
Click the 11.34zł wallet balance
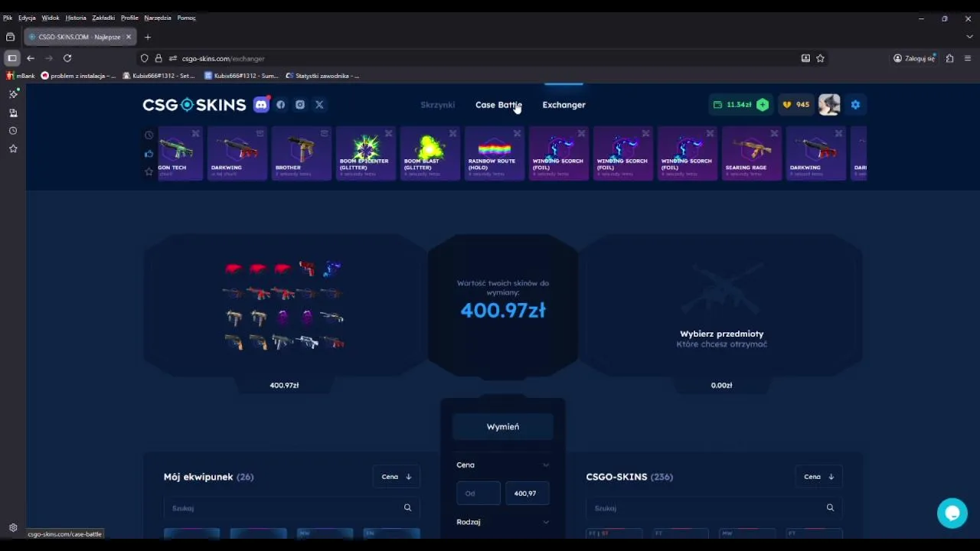(x=739, y=105)
